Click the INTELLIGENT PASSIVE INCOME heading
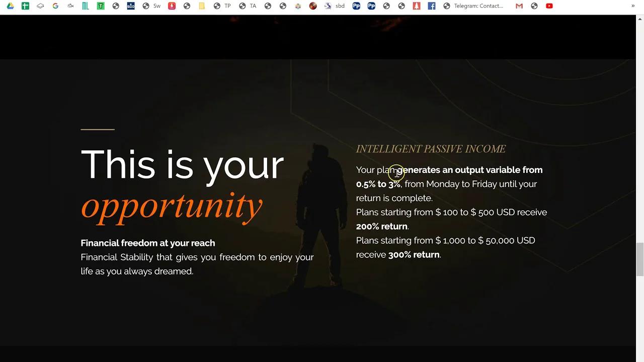 coord(431,149)
